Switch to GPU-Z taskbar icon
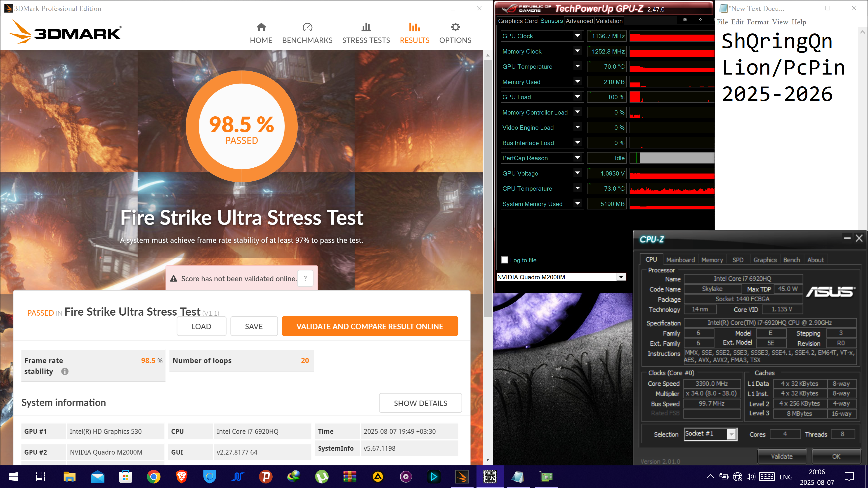This screenshot has height=488, width=868. click(x=546, y=476)
